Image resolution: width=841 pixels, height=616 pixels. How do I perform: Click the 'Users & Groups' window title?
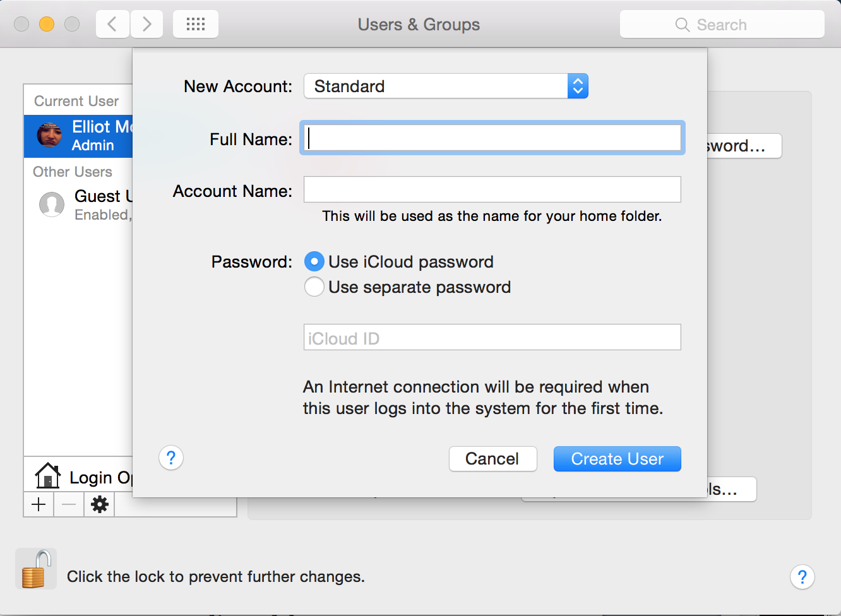419,25
